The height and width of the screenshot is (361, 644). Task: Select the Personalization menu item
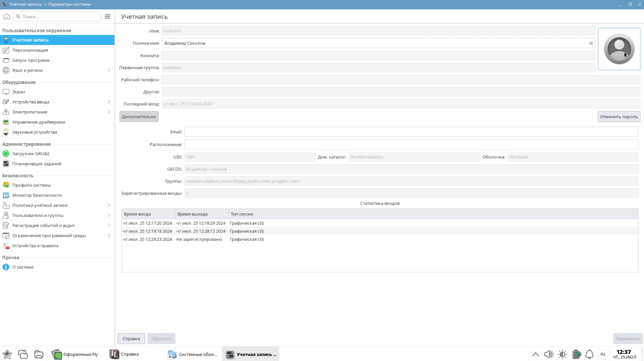tap(30, 50)
